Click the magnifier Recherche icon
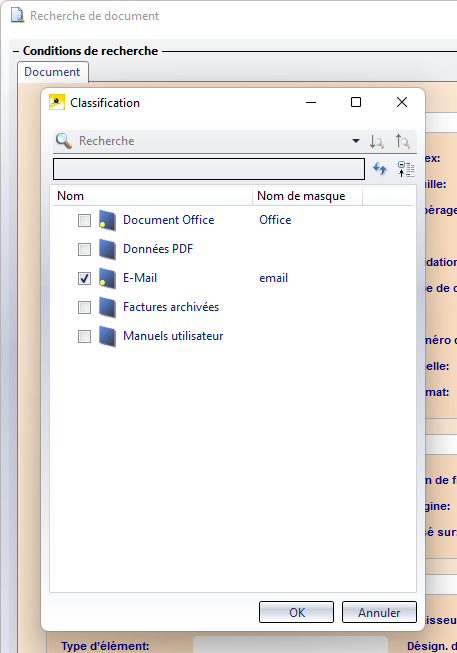Viewport: 457px width, 653px height. tap(64, 141)
